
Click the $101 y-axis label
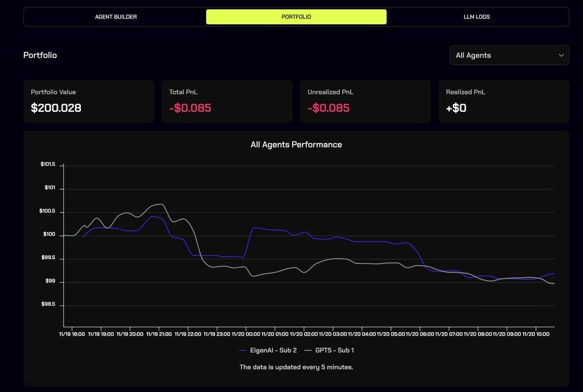coord(50,188)
